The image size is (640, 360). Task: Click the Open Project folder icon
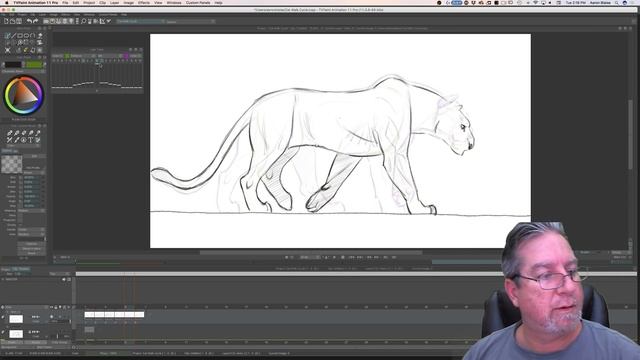click(x=13, y=21)
